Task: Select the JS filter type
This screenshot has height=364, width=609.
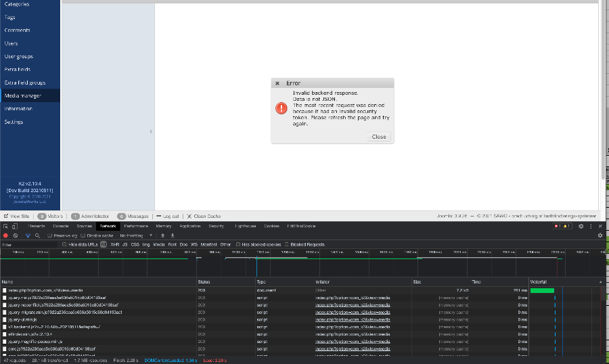Action: (x=125, y=244)
